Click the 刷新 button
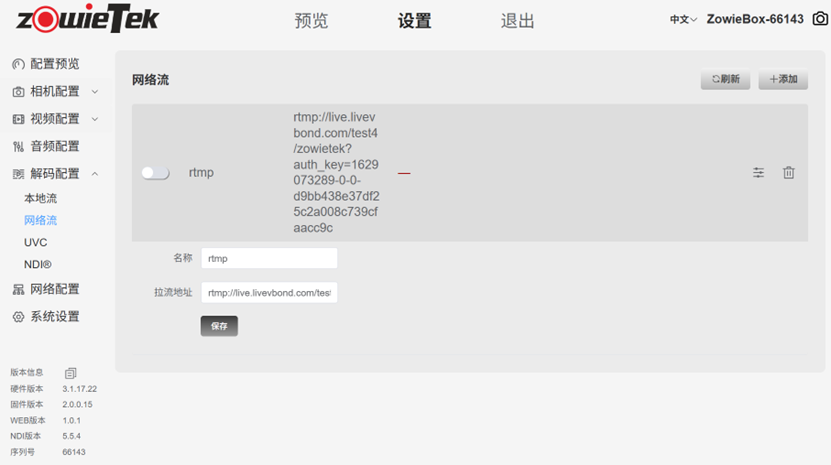The width and height of the screenshot is (831, 465). coord(725,80)
